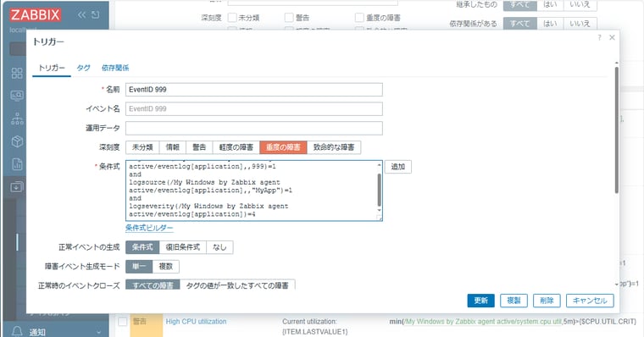
Task: Open the 通知 sidebar menu item
Action: tap(37, 332)
